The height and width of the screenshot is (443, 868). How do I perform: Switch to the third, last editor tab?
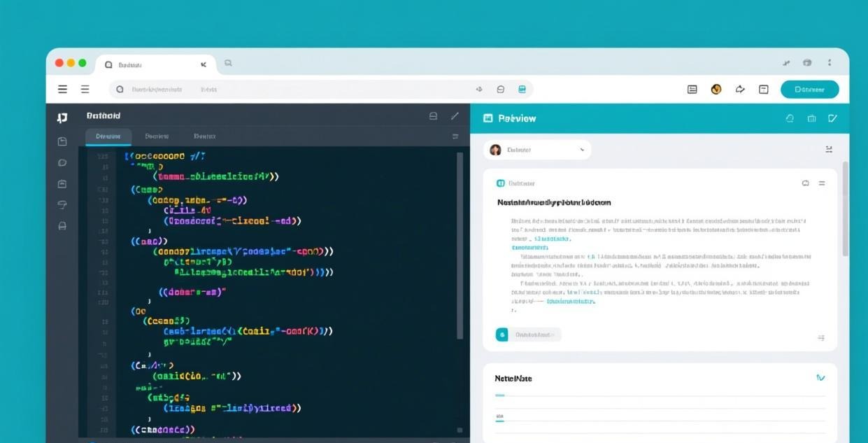coord(204,136)
